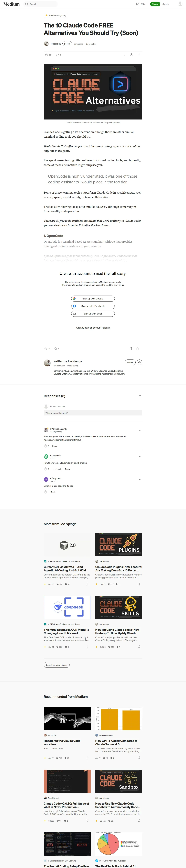The height and width of the screenshot is (868, 186).
Task: Type in the 'What are your thoughts?' box
Action: [93, 413]
